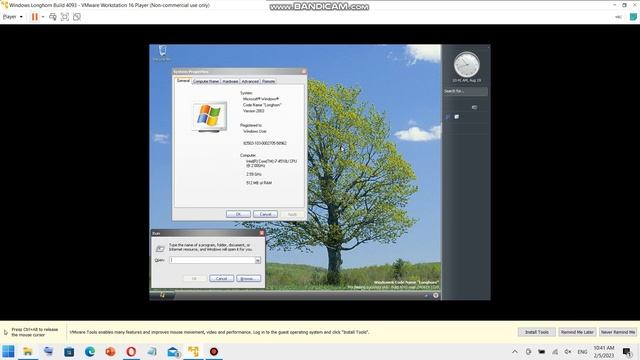Open the computer icon next to File Explorer
The height and width of the screenshot is (360, 640).
coord(49,351)
